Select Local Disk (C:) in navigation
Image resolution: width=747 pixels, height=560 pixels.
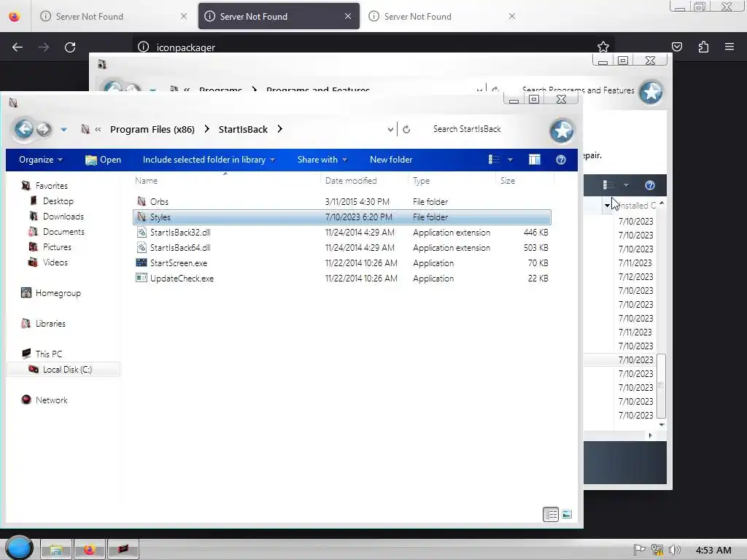point(63,369)
